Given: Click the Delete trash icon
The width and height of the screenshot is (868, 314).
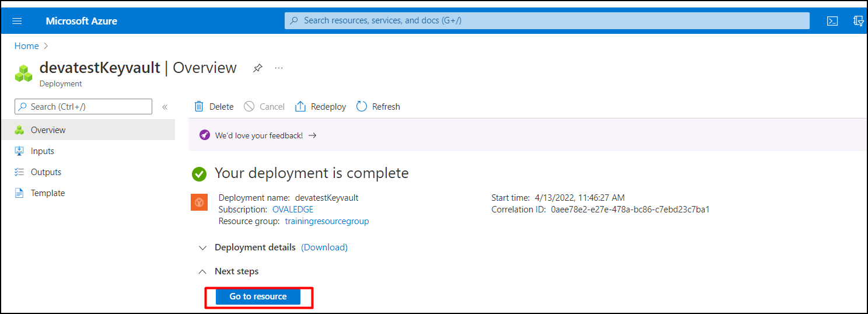Looking at the screenshot, I should click(199, 106).
